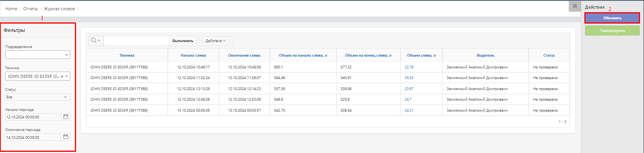Click the Начало периода date input field

(33, 117)
